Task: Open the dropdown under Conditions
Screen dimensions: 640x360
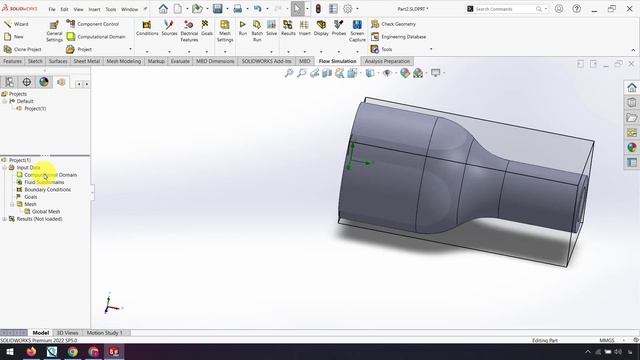Action: point(147,52)
